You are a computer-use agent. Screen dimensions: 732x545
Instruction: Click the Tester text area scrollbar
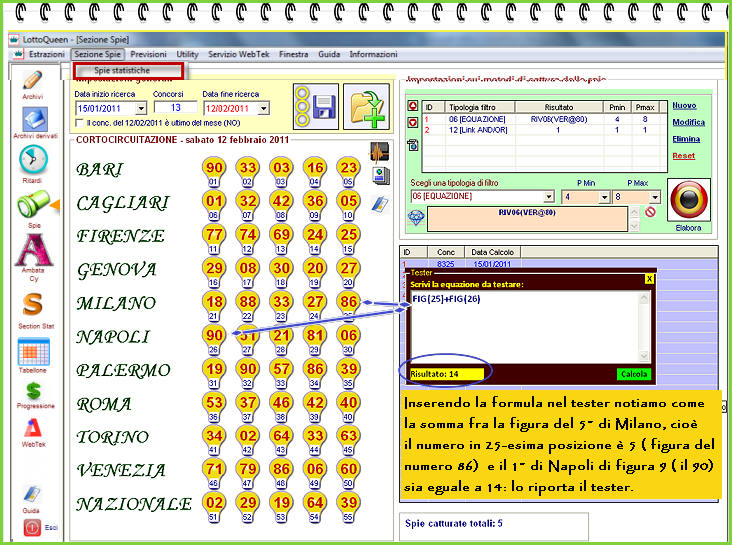[x=644, y=327]
